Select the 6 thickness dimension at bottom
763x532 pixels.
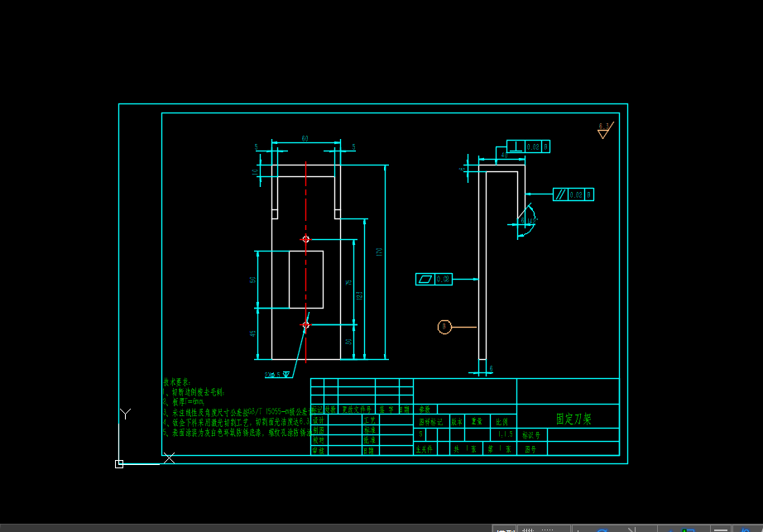point(491,369)
